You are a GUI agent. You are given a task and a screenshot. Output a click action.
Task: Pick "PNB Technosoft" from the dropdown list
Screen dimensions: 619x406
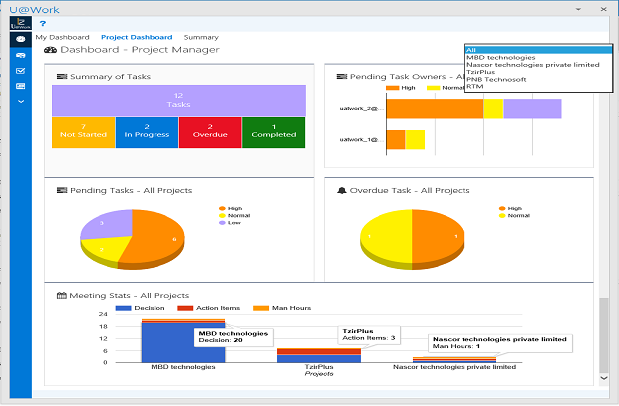pos(495,79)
